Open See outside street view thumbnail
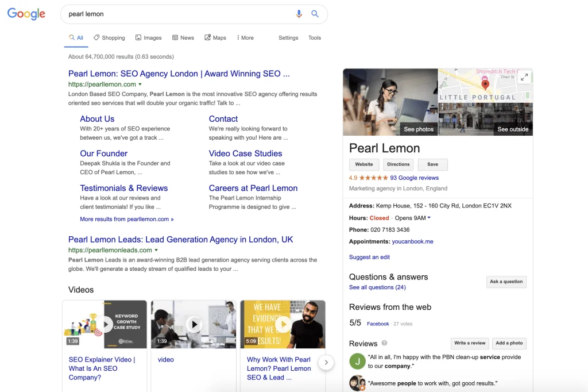The width and height of the screenshot is (588, 392). (486, 119)
